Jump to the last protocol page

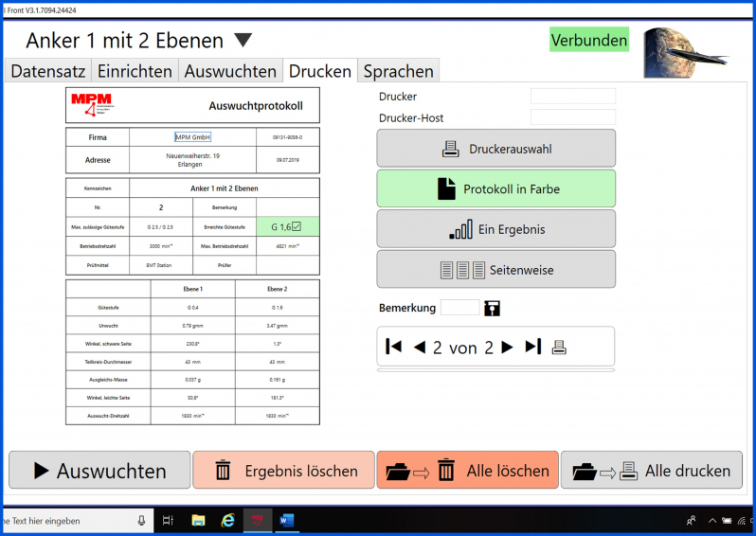(x=533, y=348)
